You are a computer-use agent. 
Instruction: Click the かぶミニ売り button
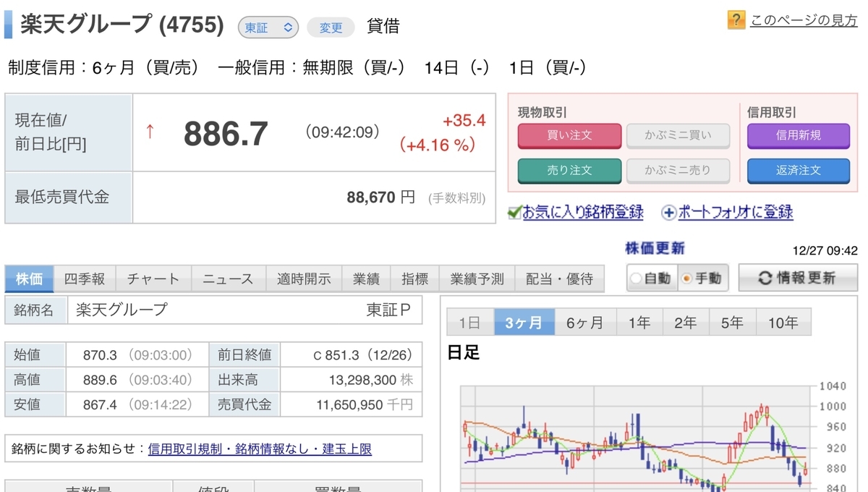click(678, 171)
